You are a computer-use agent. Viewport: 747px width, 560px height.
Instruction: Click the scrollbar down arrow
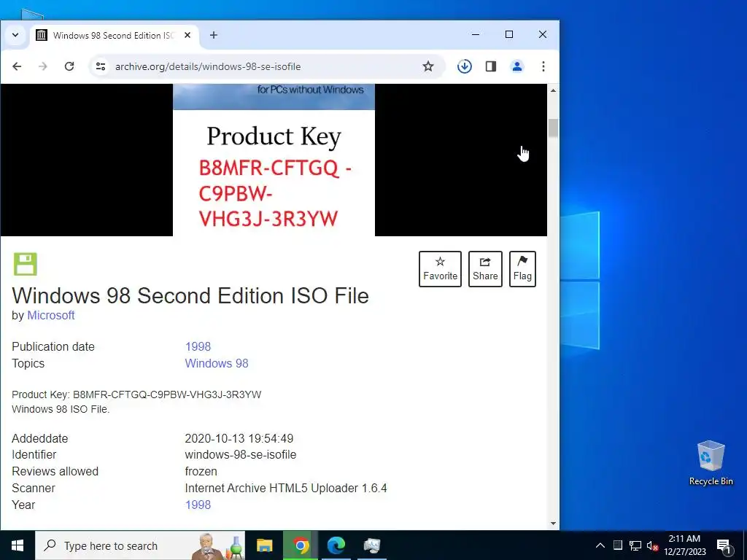tap(553, 524)
